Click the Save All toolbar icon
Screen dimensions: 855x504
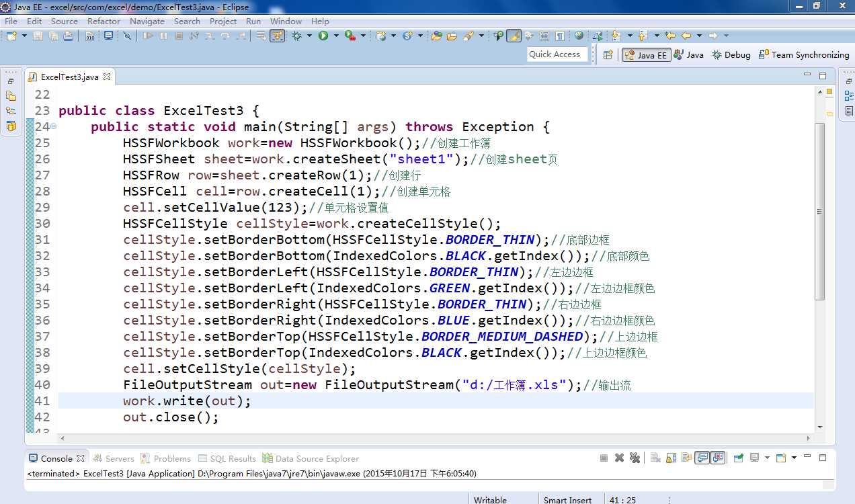(x=53, y=36)
